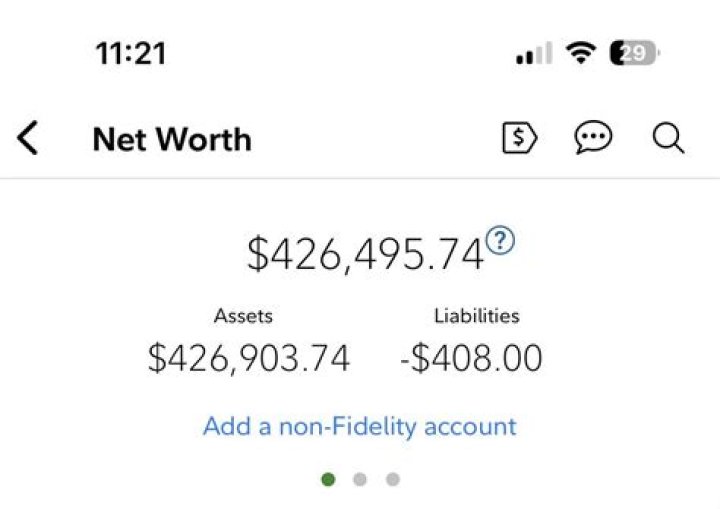Tap the cellular signal bars
Image resolution: width=720 pixels, height=509 pixels.
(x=534, y=55)
